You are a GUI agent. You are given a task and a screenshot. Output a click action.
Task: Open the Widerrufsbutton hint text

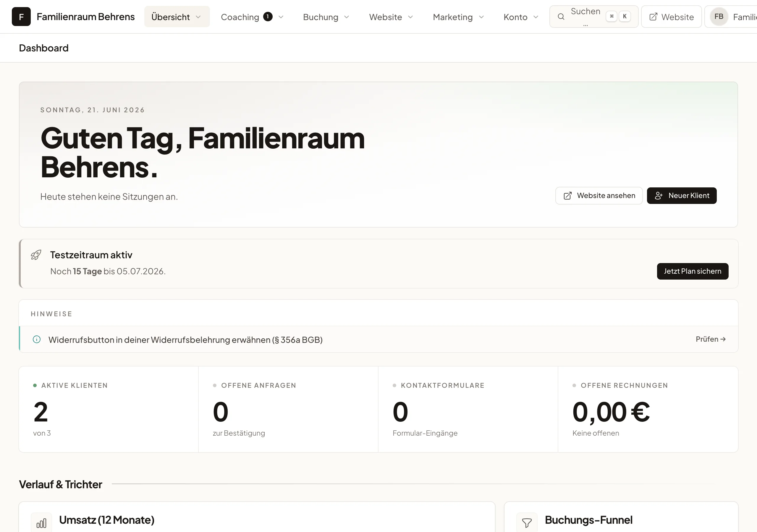click(x=185, y=340)
